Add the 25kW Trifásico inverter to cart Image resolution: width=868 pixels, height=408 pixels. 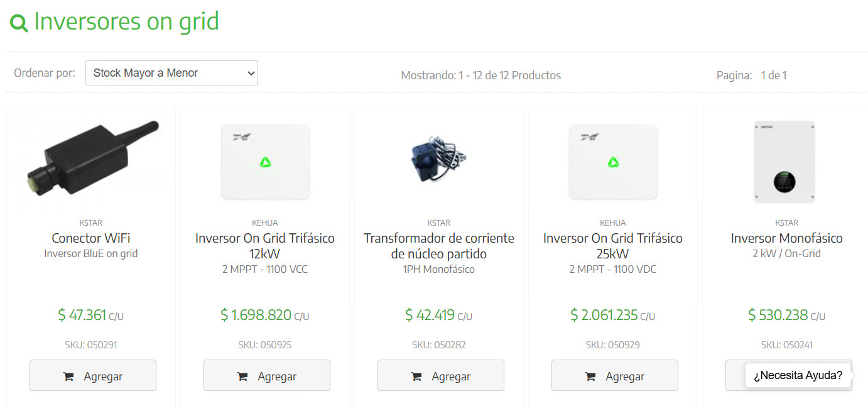615,376
